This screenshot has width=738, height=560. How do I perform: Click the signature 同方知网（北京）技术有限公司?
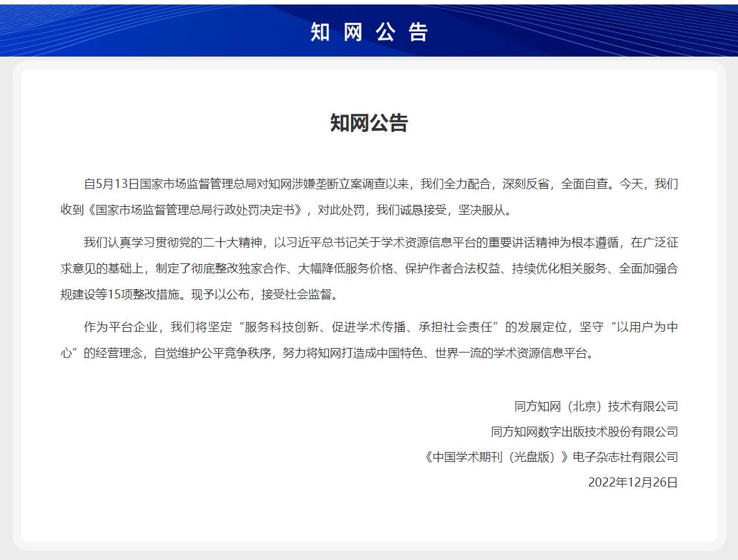coord(596,407)
